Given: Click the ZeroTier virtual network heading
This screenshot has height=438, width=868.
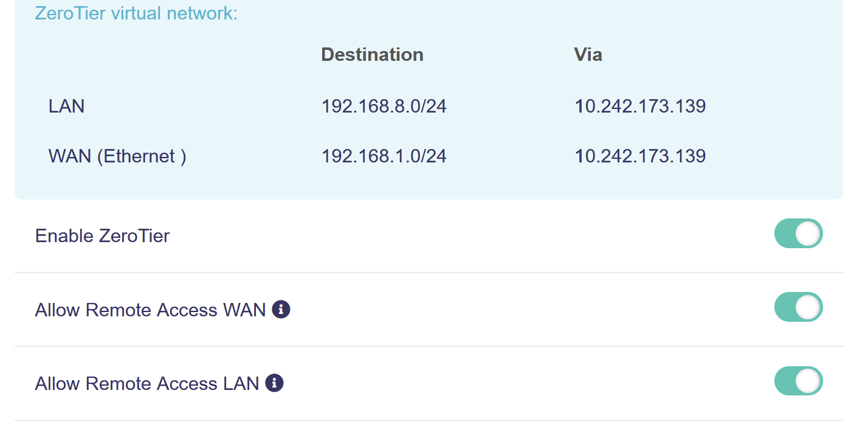Looking at the screenshot, I should point(136,13).
